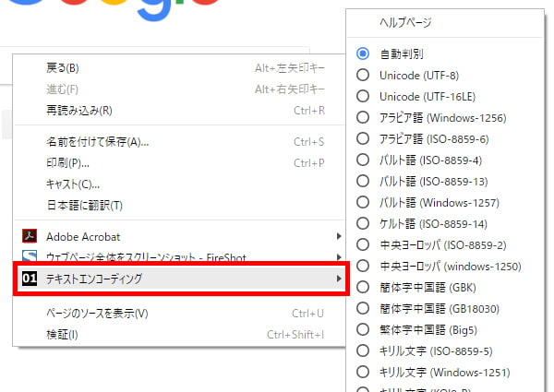Click the FireShot screenshot extension icon

point(28,256)
